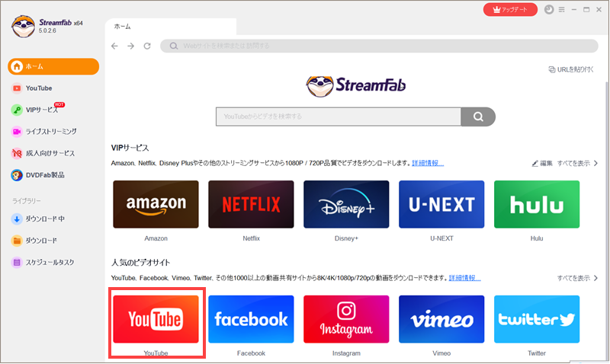Open the Twitter video site tile
This screenshot has height=364, width=610.
pos(537,319)
